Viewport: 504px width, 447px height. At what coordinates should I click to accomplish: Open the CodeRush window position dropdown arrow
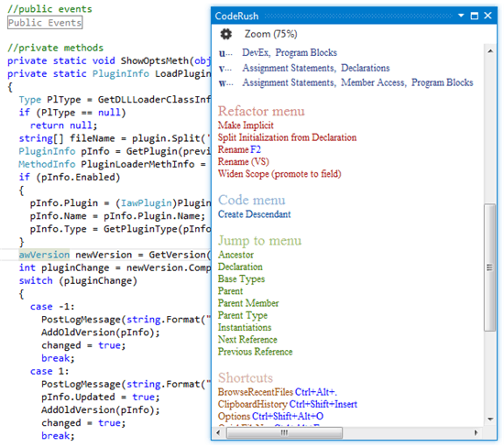coord(462,15)
